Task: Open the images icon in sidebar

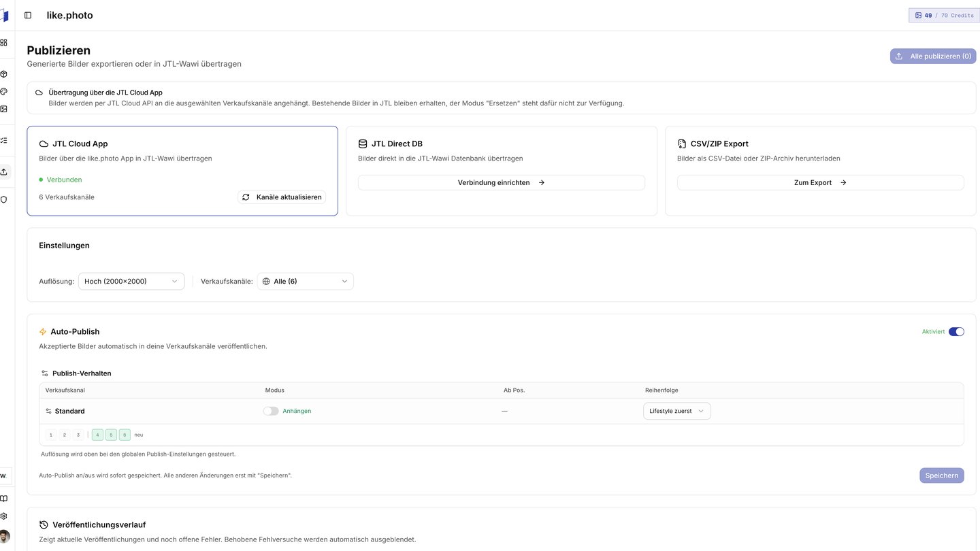Action: (3, 109)
